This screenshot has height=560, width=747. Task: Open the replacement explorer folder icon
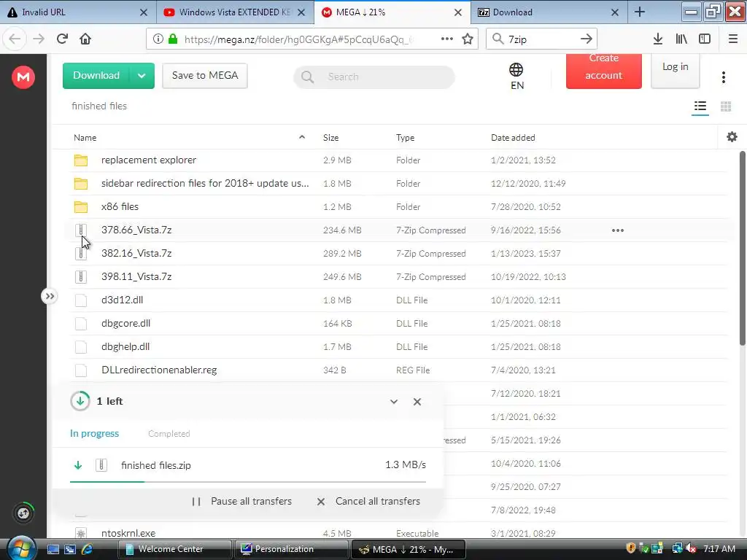pos(81,160)
